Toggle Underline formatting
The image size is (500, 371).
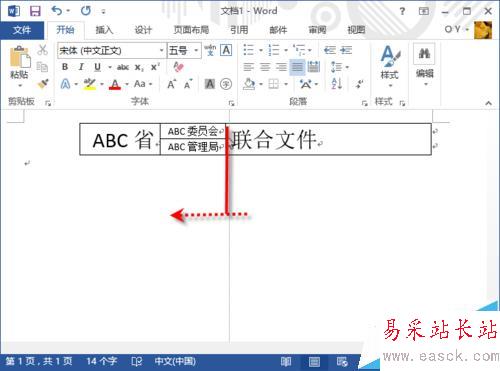point(97,67)
